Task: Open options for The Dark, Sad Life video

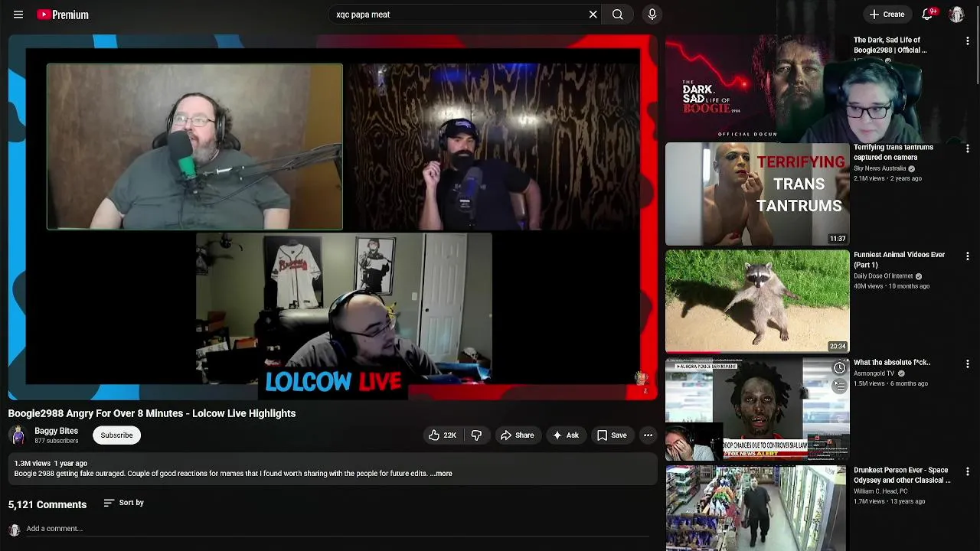Action: [x=968, y=41]
